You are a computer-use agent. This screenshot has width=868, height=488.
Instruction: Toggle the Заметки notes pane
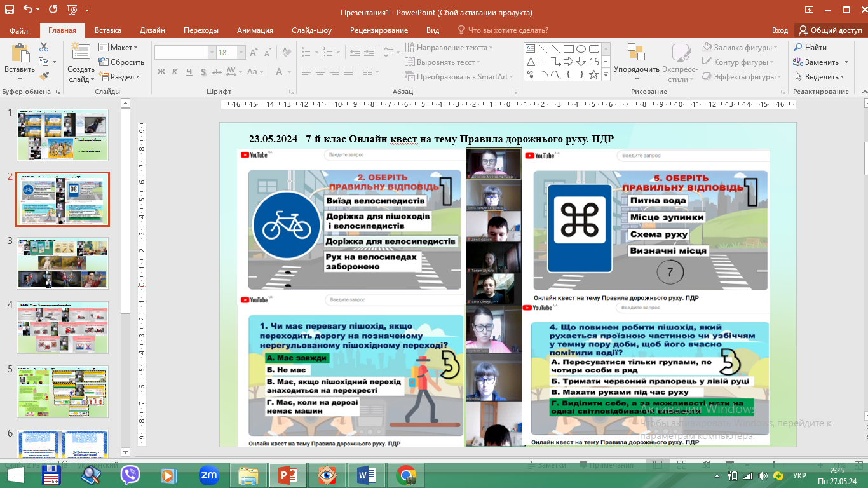[546, 465]
